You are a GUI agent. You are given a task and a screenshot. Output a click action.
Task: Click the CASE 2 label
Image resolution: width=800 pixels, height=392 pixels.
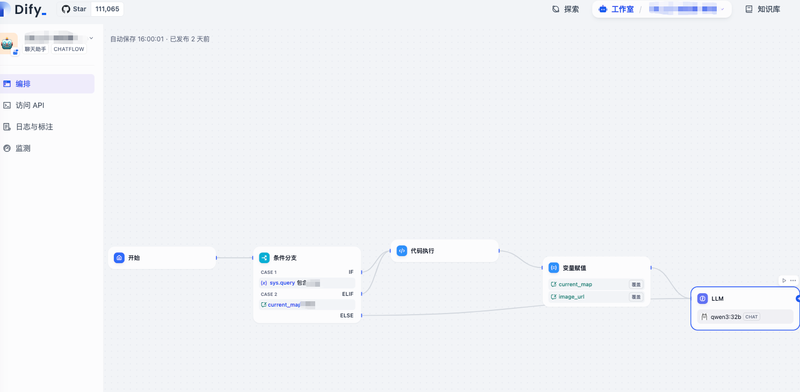pos(269,294)
